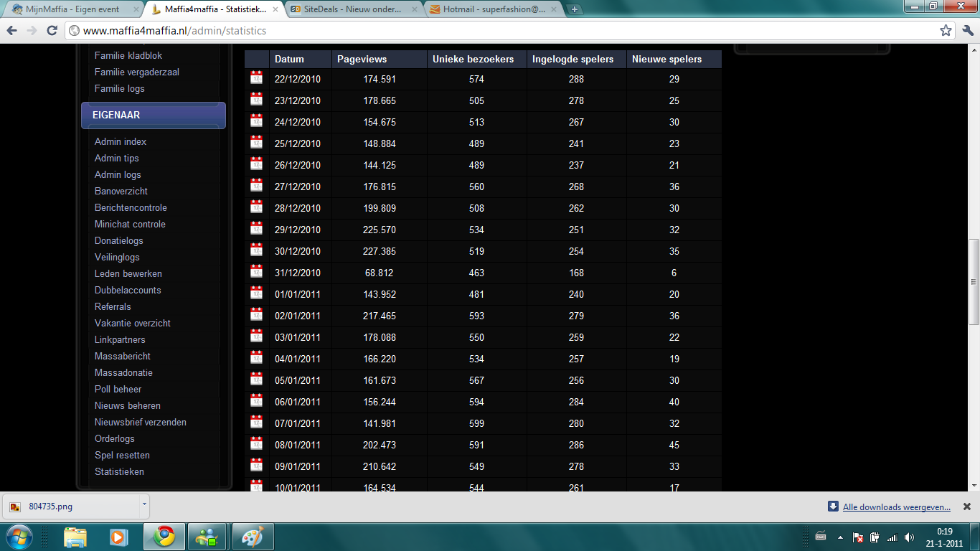This screenshot has height=551, width=980.
Task: Go back with the browser back arrow
Action: [12, 31]
